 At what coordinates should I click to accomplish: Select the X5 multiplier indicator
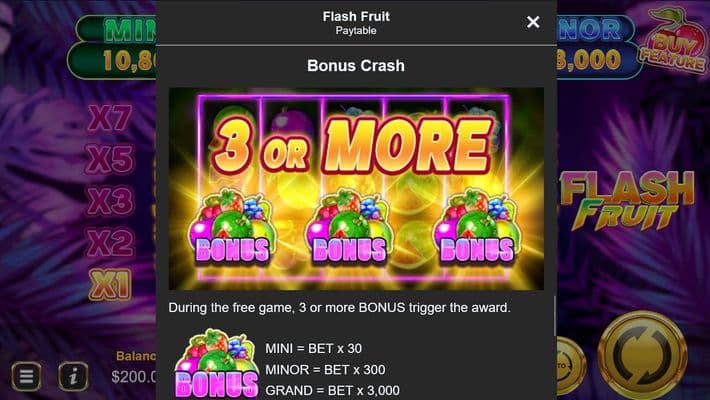point(110,159)
